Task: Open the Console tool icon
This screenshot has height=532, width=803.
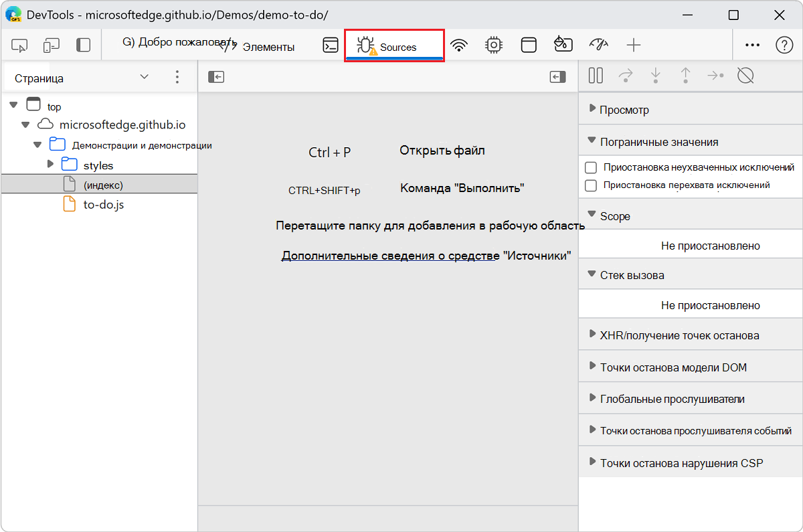Action: [x=330, y=46]
